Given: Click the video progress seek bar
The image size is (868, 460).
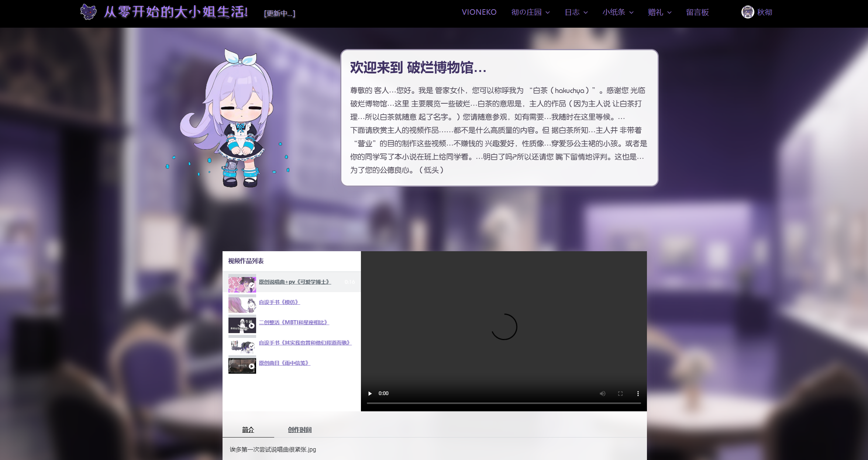Looking at the screenshot, I should point(504,403).
